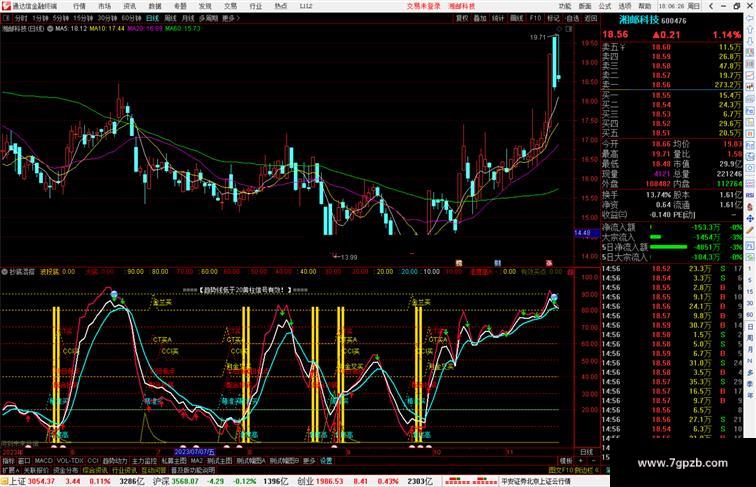This screenshot has width=756, height=487.
Task: Open the 关联报价 tab
Action: pyautogui.click(x=36, y=470)
